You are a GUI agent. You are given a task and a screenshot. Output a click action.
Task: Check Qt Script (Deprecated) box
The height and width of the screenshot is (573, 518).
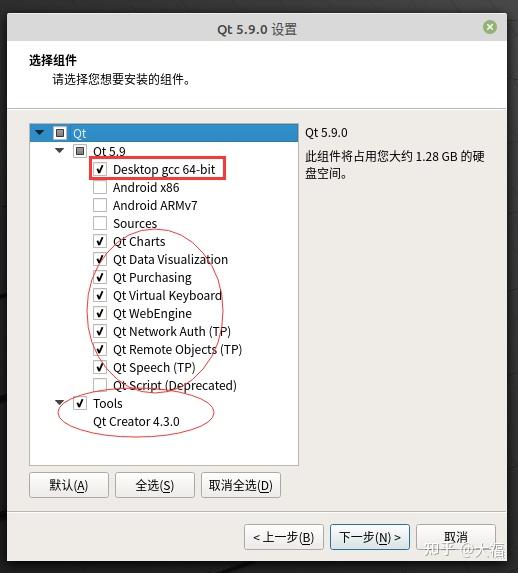pyautogui.click(x=100, y=385)
